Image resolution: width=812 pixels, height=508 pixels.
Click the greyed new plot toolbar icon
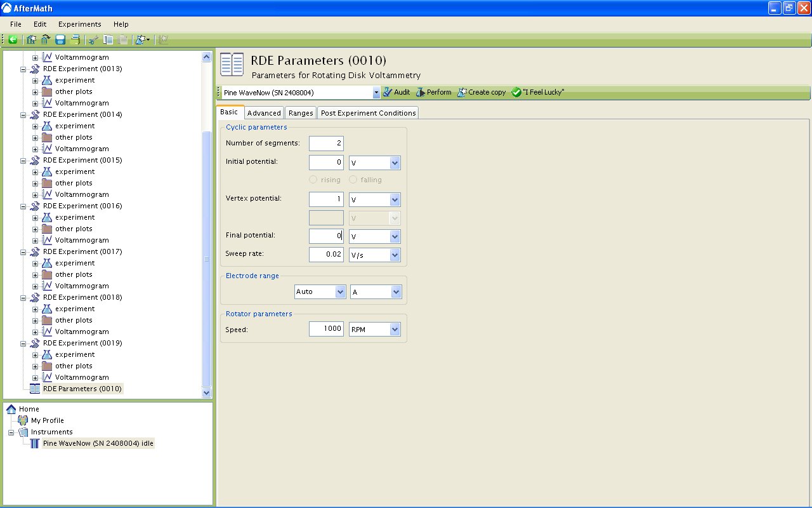[x=163, y=39]
